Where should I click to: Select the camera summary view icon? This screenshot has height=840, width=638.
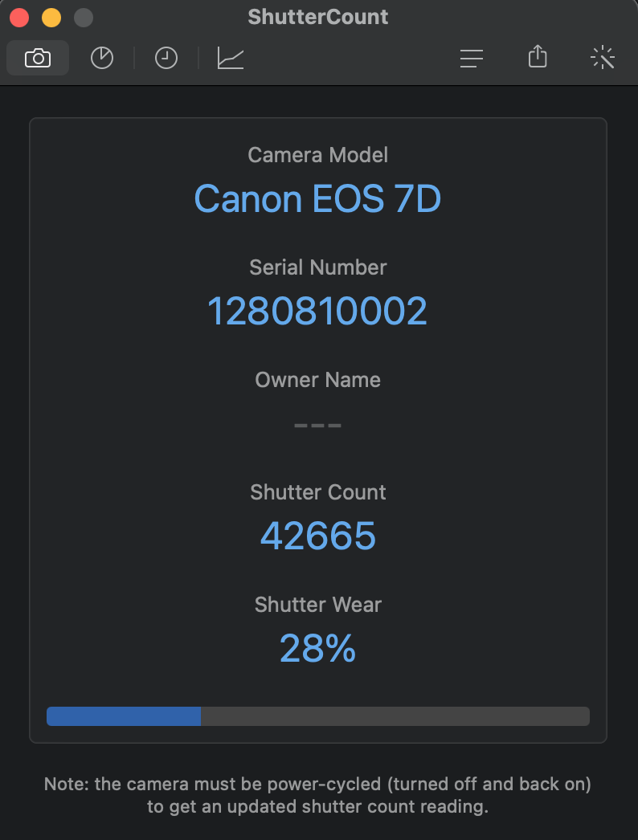click(38, 58)
